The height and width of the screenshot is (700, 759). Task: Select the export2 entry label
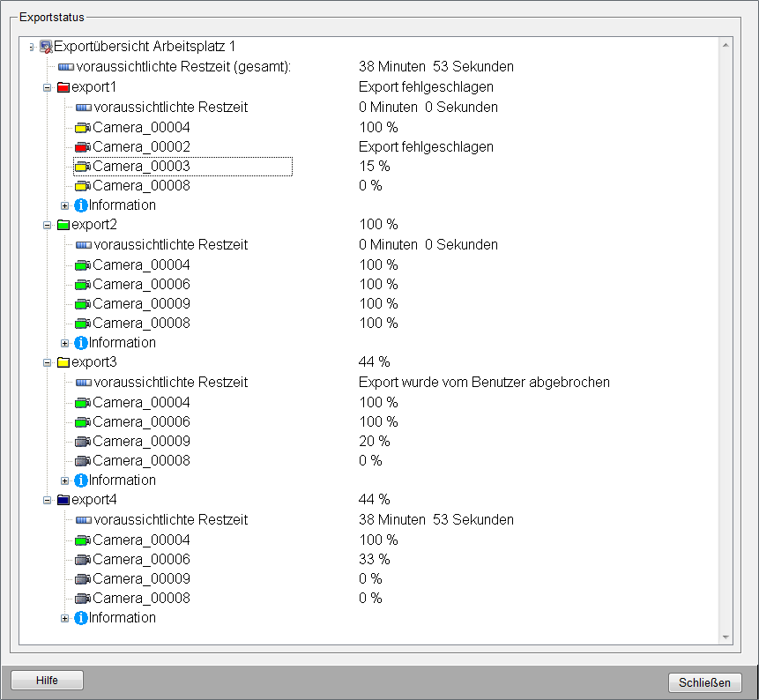pyautogui.click(x=93, y=225)
